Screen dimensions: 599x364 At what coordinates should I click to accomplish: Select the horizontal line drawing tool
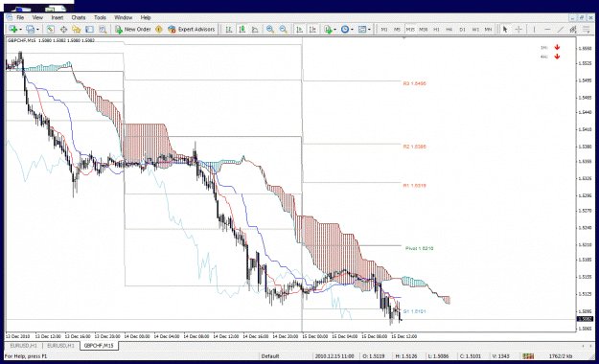(547, 29)
